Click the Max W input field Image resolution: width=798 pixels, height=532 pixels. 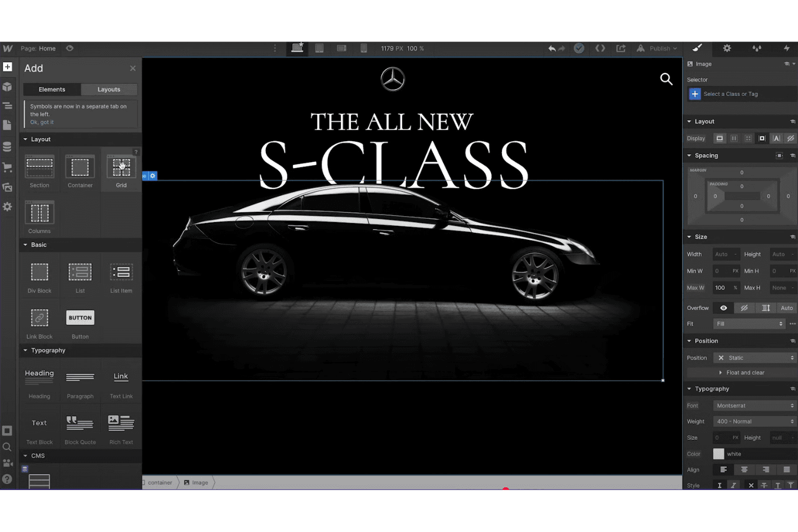726,288
